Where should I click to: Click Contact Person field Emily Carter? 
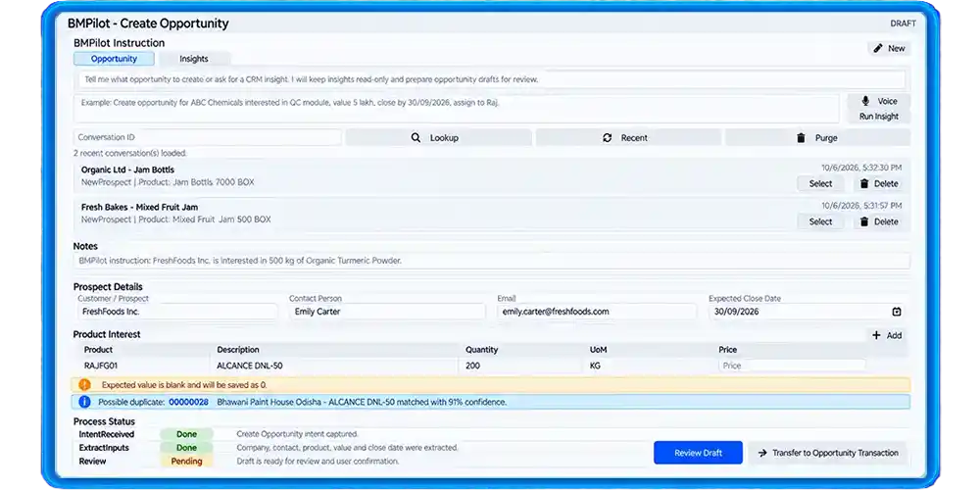(387, 312)
